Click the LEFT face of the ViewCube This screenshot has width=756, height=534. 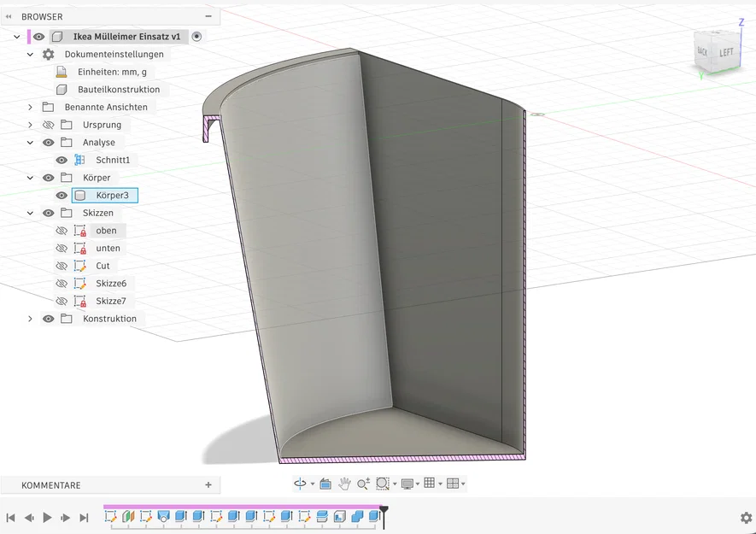tap(726, 53)
